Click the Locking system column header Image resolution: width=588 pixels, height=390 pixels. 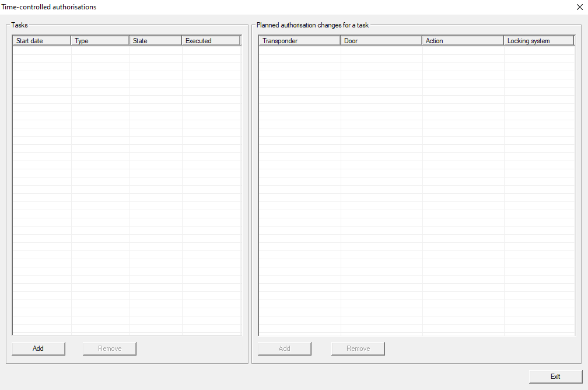pos(539,41)
